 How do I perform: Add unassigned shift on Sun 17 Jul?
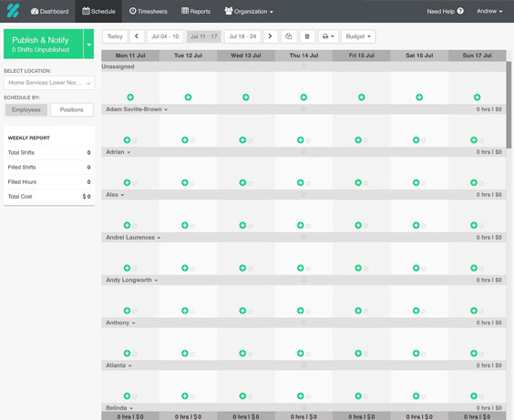[x=477, y=97]
